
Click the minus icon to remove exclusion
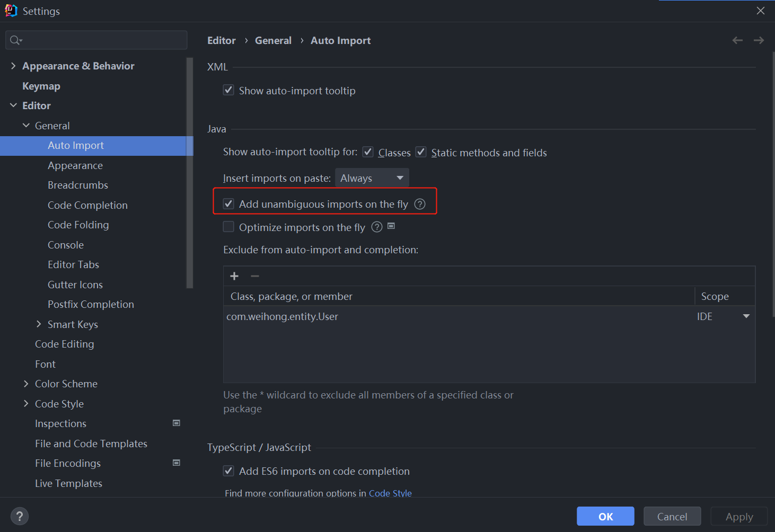coord(255,276)
